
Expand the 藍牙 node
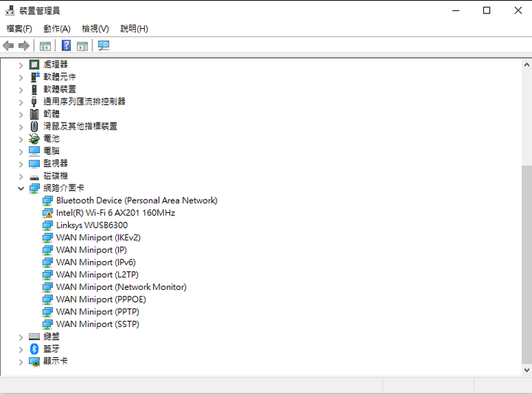point(21,349)
